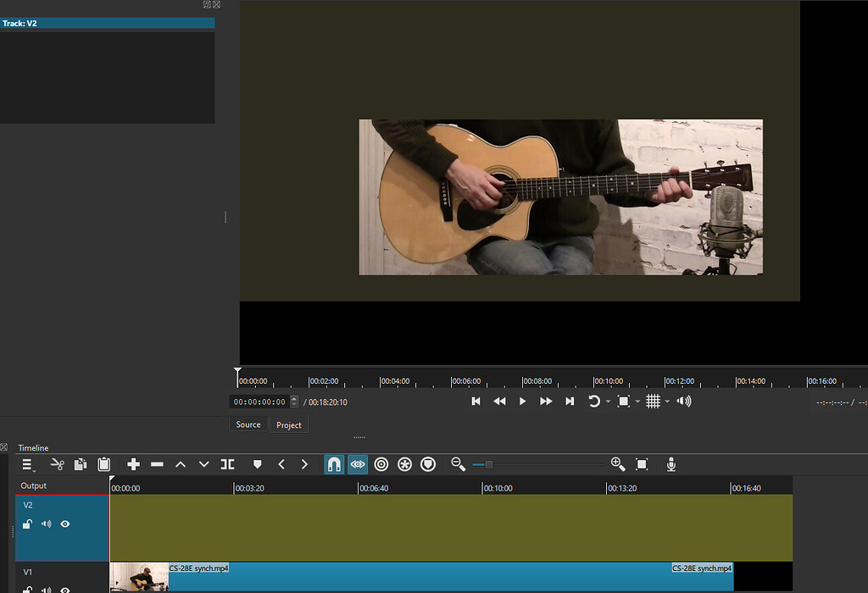868x593 pixels.
Task: Mute the V2 track audio
Action: point(47,524)
